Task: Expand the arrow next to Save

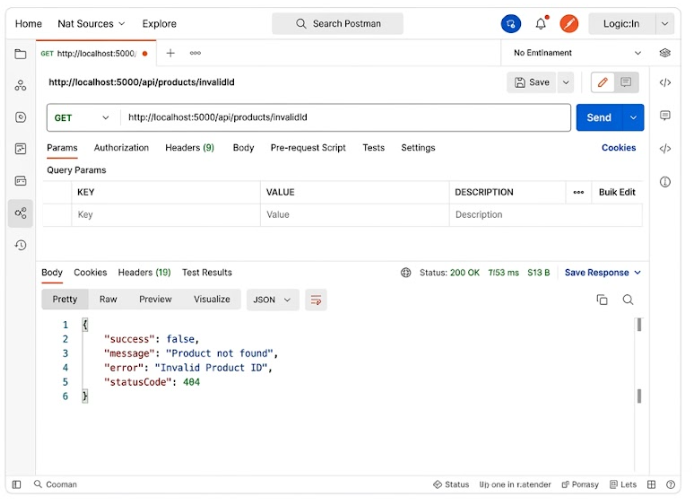Action: click(x=566, y=83)
